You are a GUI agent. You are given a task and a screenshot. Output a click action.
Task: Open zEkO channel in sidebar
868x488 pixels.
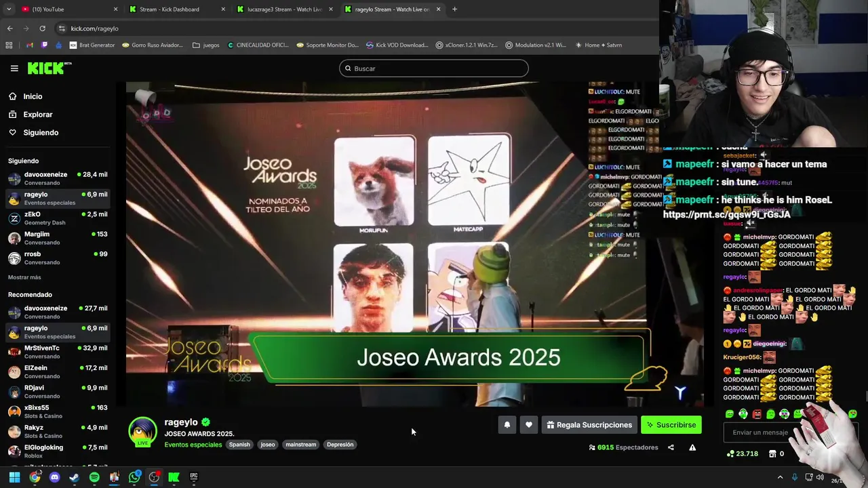point(58,218)
